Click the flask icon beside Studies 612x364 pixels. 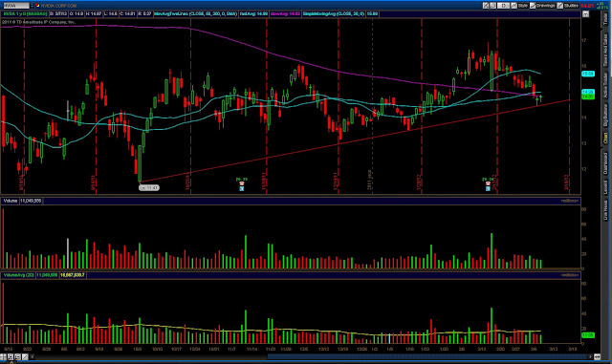pyautogui.click(x=560, y=6)
